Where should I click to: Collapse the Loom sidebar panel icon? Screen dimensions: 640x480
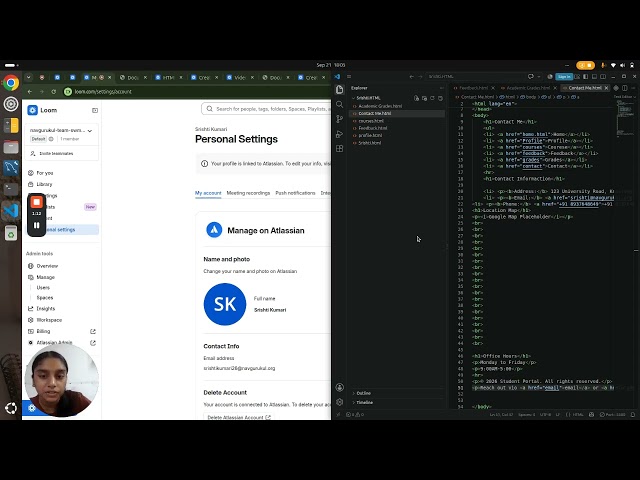coord(95,110)
